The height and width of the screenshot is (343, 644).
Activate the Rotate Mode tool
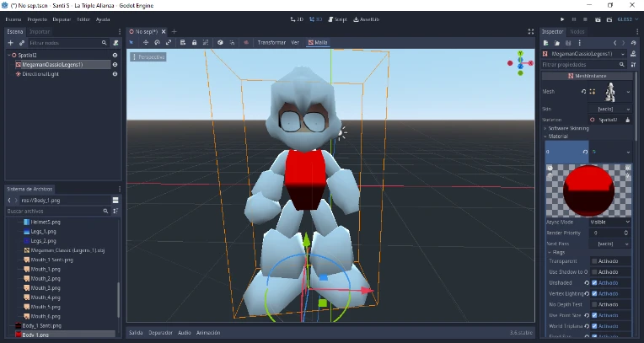coord(157,42)
